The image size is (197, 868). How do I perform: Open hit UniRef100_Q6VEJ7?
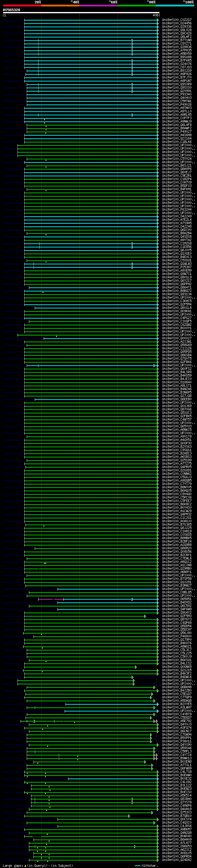tap(177, 172)
